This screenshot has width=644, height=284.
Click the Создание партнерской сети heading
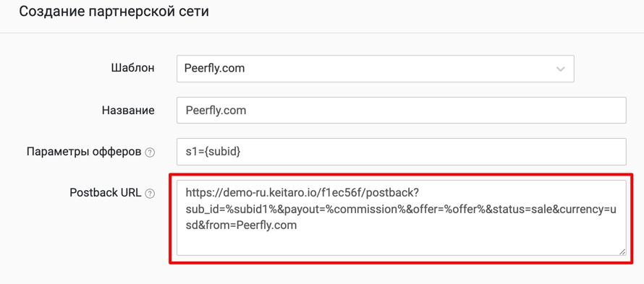pyautogui.click(x=114, y=12)
